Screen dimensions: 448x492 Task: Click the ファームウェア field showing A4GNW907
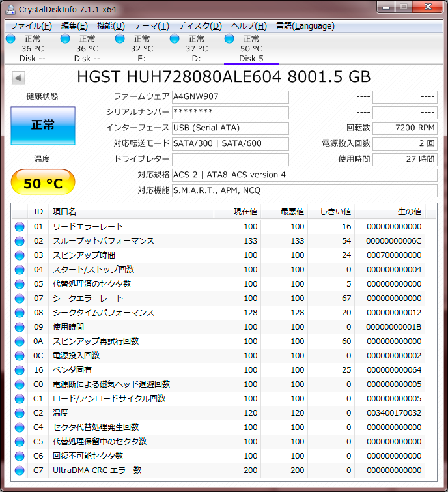230,97
